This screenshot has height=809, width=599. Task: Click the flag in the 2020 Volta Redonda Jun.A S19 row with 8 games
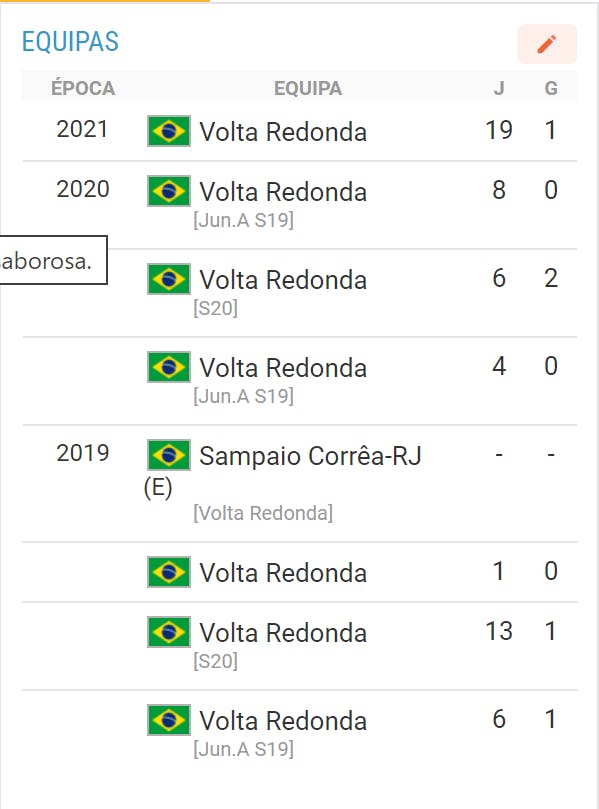click(169, 191)
